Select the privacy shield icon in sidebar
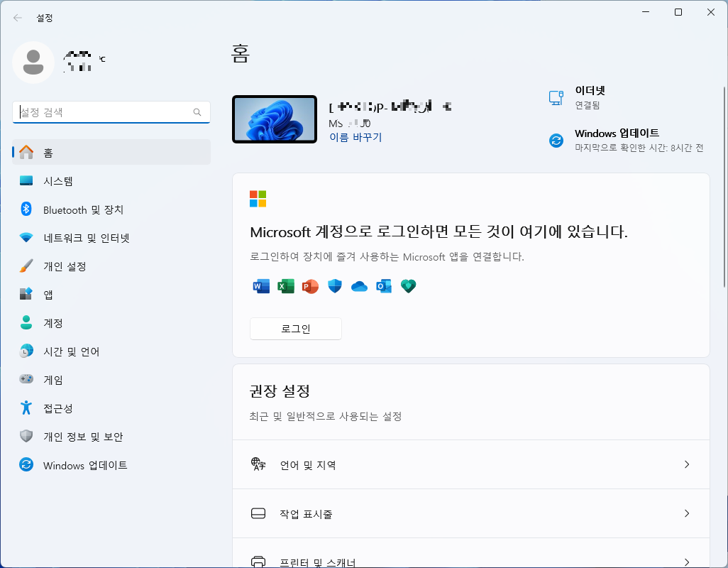Viewport: 728px width, 568px height. coord(26,436)
